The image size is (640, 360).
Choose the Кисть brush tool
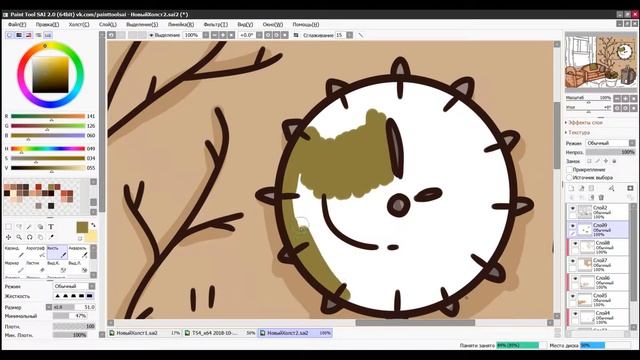coord(57,252)
